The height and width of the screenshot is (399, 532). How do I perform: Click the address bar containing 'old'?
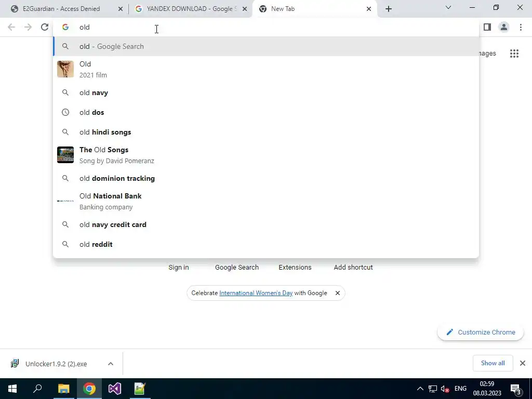266,27
